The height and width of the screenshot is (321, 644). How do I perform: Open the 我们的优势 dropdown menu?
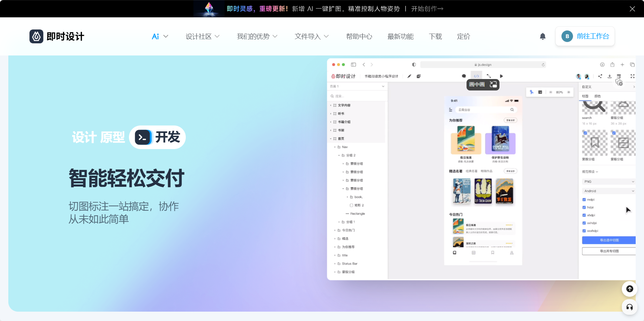pyautogui.click(x=257, y=36)
